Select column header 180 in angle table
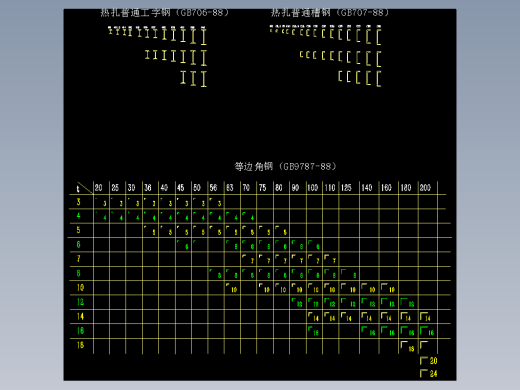Screen dimensions: 520x390 click(406, 188)
